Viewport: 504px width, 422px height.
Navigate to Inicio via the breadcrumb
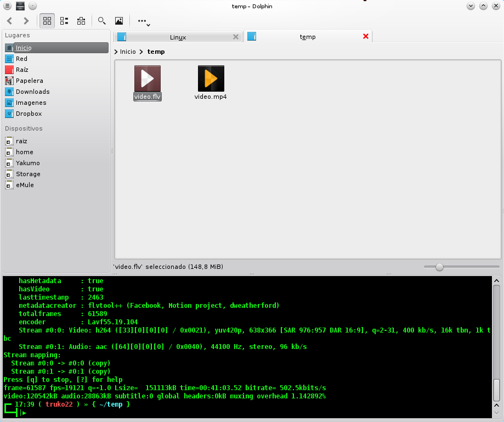pos(127,51)
